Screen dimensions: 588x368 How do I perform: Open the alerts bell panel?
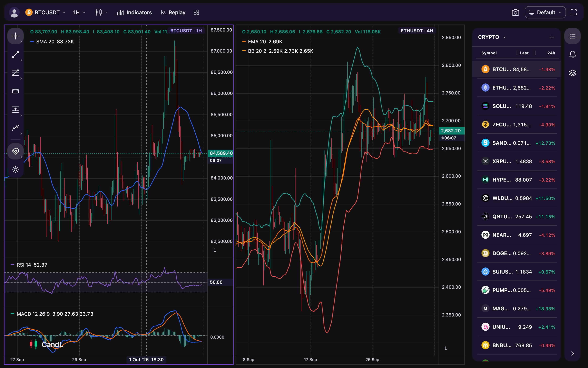pyautogui.click(x=572, y=55)
